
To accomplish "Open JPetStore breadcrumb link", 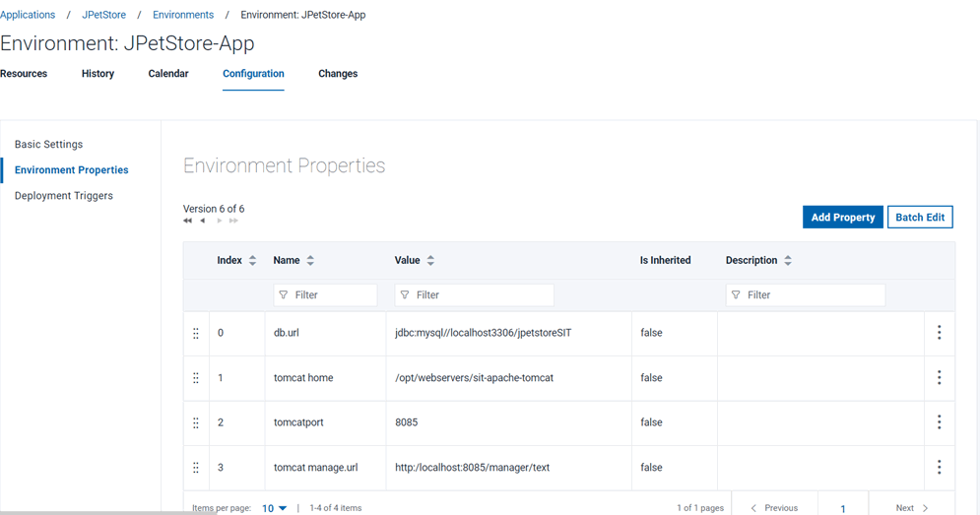I will [103, 15].
